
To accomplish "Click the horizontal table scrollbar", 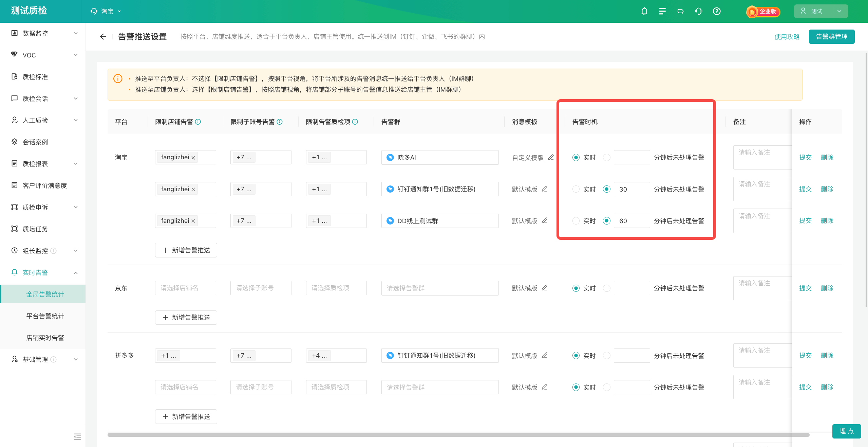I will pos(458,435).
